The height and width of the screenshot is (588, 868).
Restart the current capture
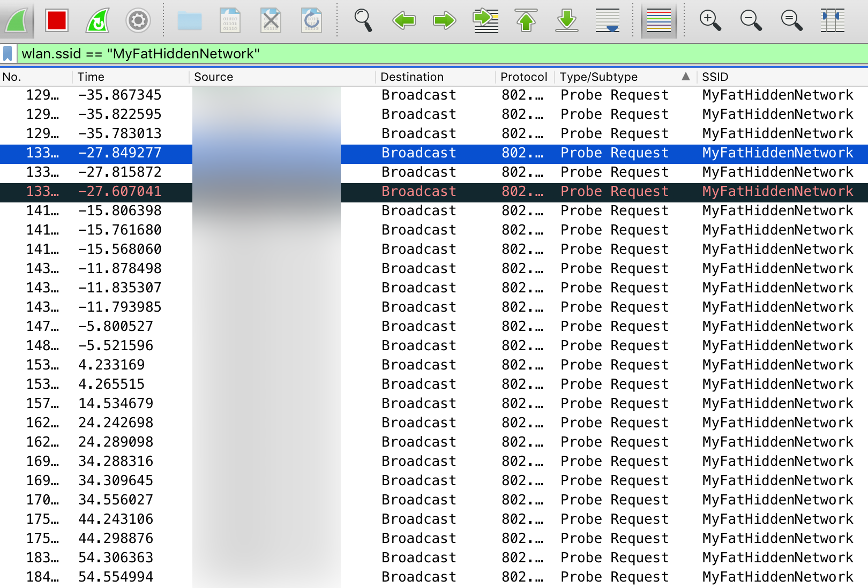[x=98, y=20]
